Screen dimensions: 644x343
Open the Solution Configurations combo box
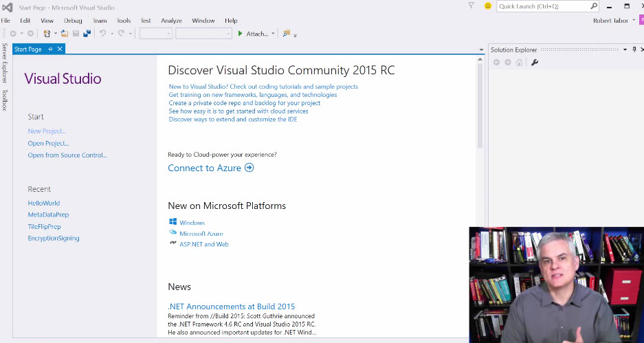pyautogui.click(x=155, y=34)
